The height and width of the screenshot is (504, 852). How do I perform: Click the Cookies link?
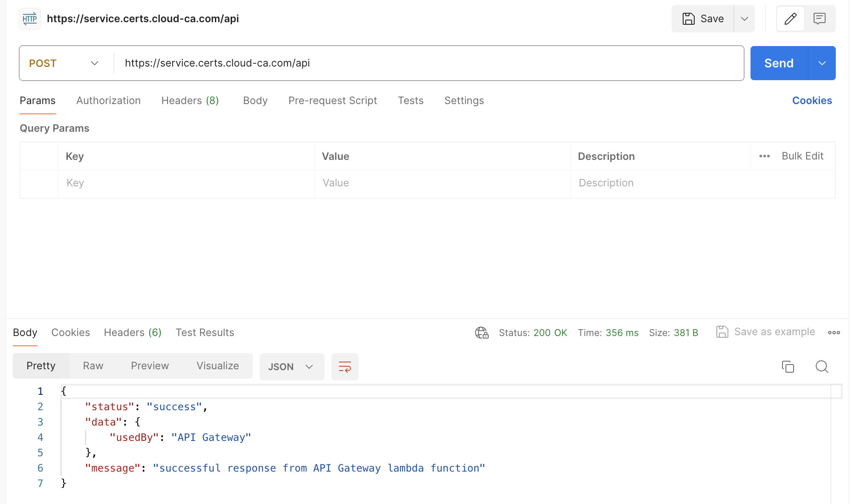812,101
